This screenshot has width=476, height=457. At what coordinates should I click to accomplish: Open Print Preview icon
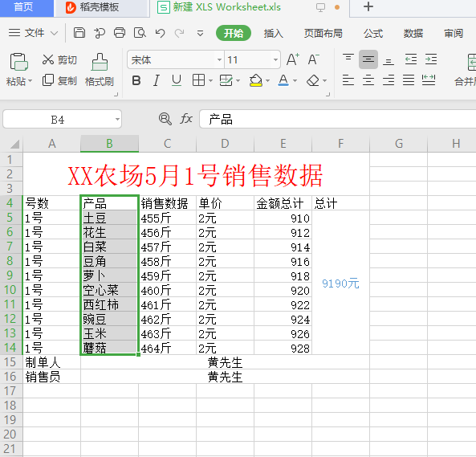(x=140, y=32)
